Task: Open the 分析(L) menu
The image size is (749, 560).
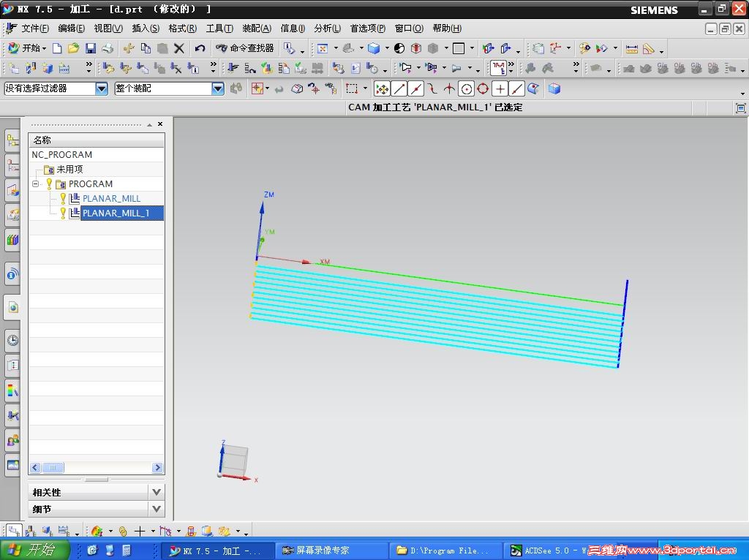Action: [x=327, y=29]
